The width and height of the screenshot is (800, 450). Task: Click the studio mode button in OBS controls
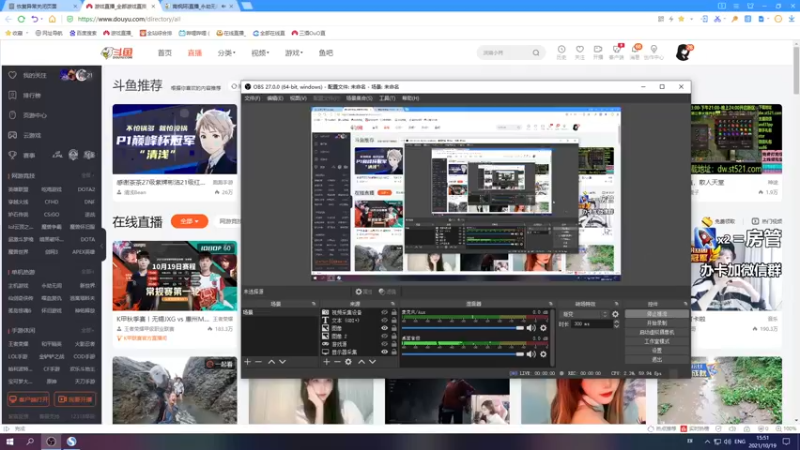[657, 341]
